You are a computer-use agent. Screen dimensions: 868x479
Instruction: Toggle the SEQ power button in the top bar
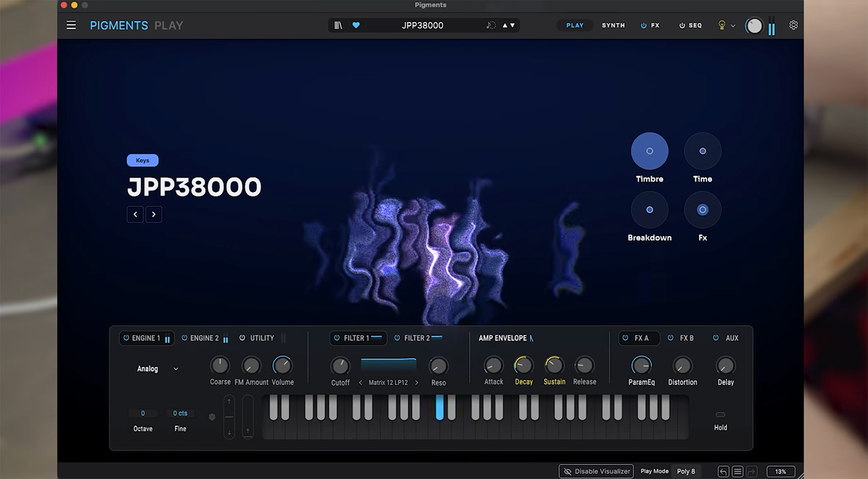tap(682, 25)
